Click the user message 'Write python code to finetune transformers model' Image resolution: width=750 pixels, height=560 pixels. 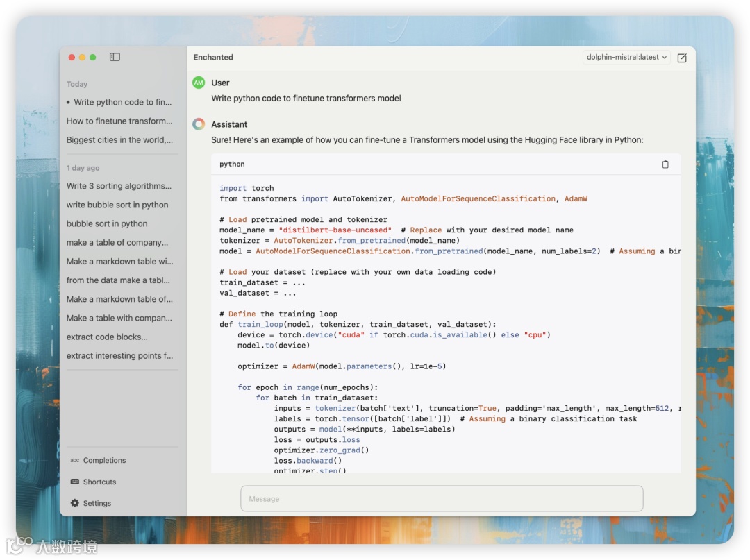(306, 98)
